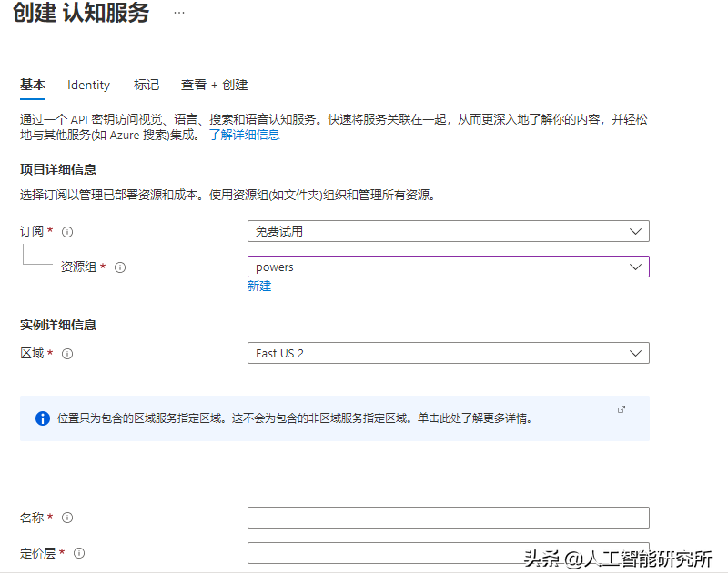Click the info icon next to 定价层
The height and width of the screenshot is (584, 728).
click(x=79, y=553)
